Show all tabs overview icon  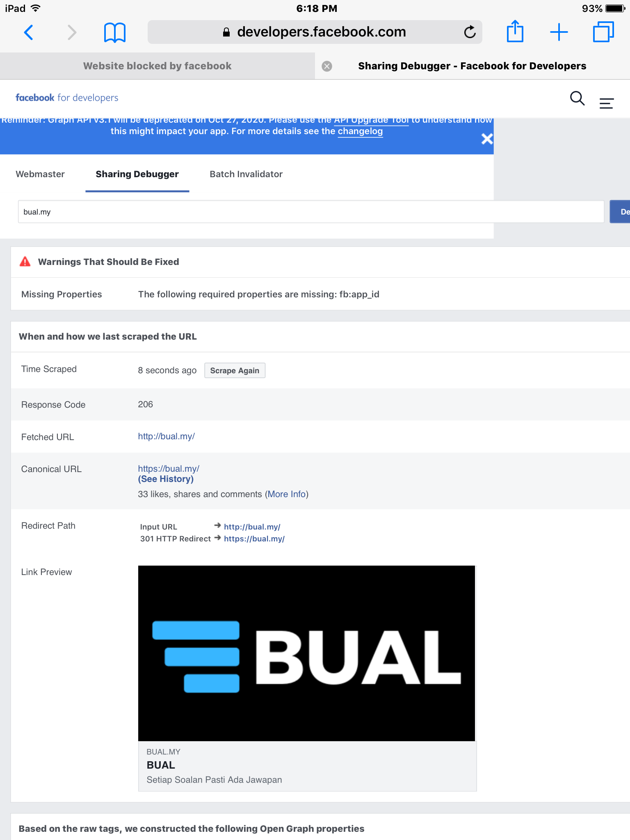coord(603,32)
